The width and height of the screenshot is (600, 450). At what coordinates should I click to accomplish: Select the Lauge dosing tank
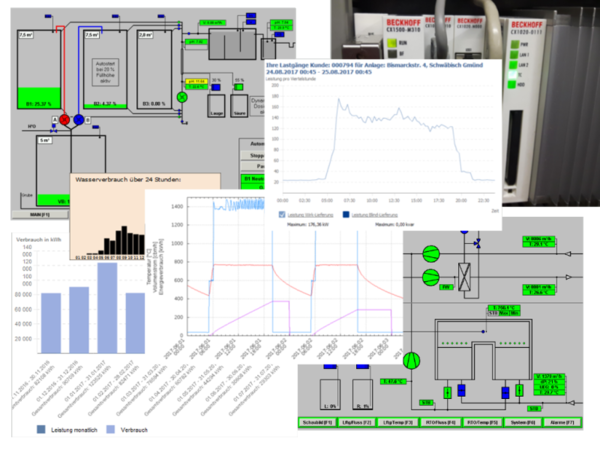pos(216,106)
